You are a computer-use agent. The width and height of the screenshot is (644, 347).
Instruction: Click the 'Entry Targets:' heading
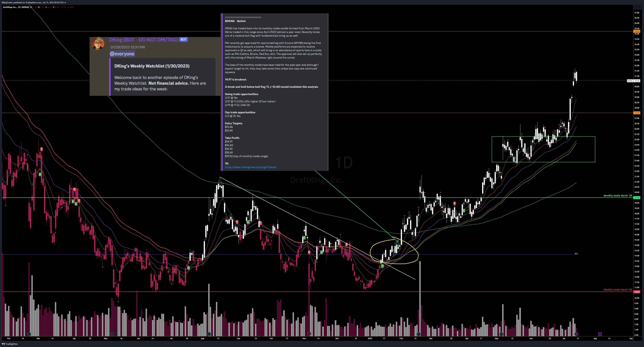(x=233, y=123)
